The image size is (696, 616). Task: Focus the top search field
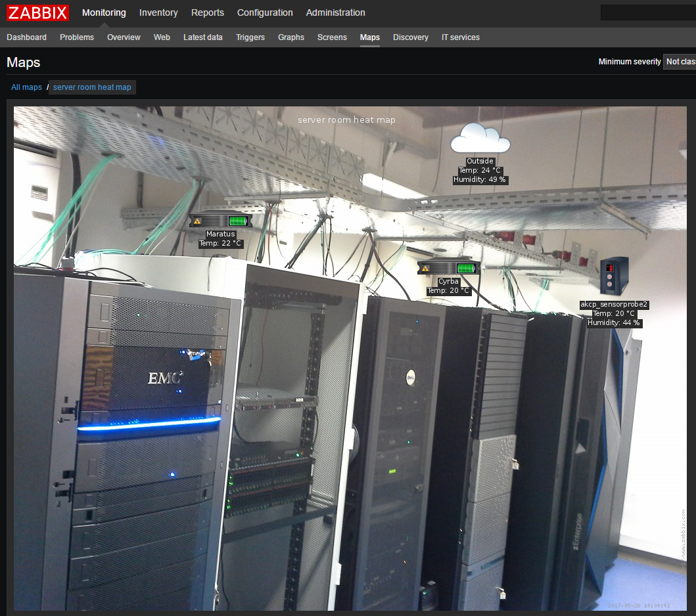[648, 13]
